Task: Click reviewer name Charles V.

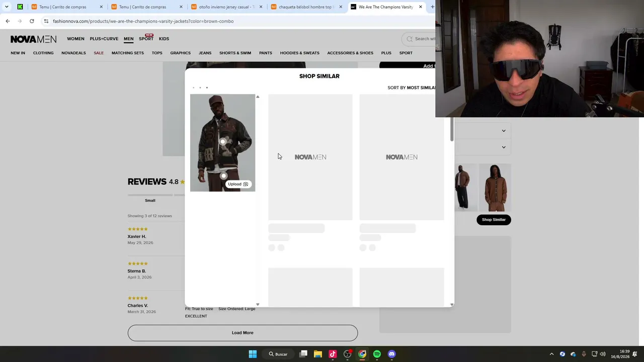Action: tap(138, 306)
